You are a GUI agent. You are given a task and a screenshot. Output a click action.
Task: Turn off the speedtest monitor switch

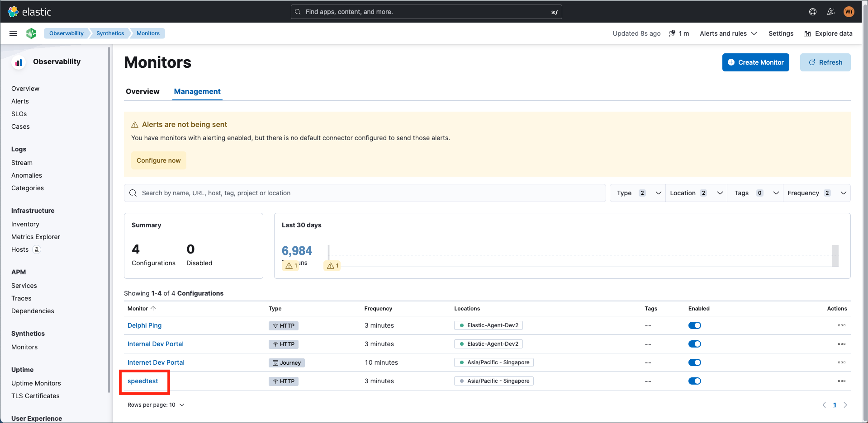694,381
